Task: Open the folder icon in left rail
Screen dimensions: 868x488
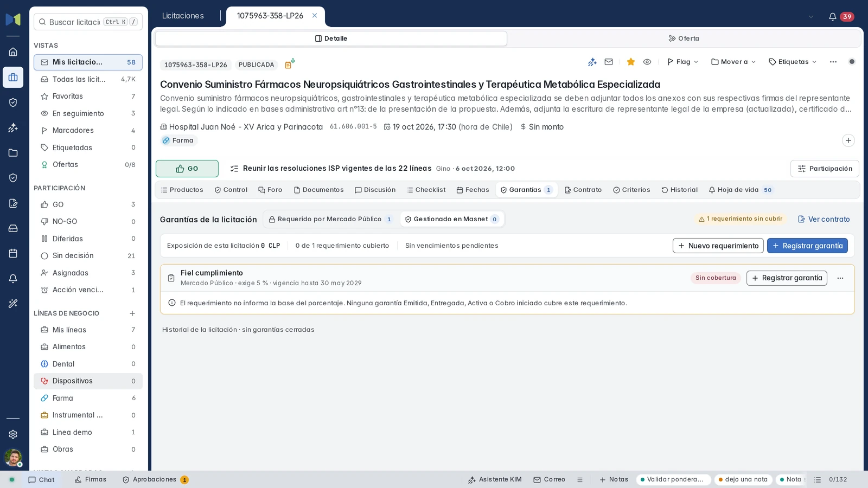Action: point(13,153)
